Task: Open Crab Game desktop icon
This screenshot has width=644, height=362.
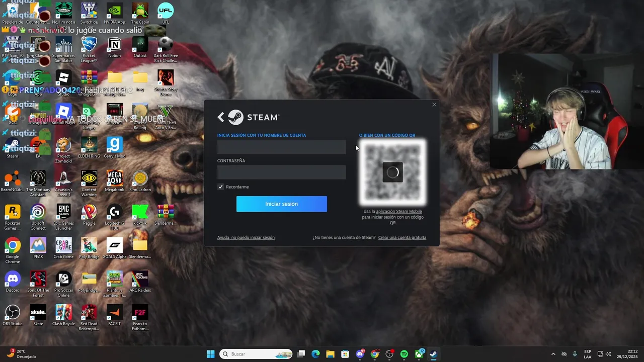Action: point(63,248)
